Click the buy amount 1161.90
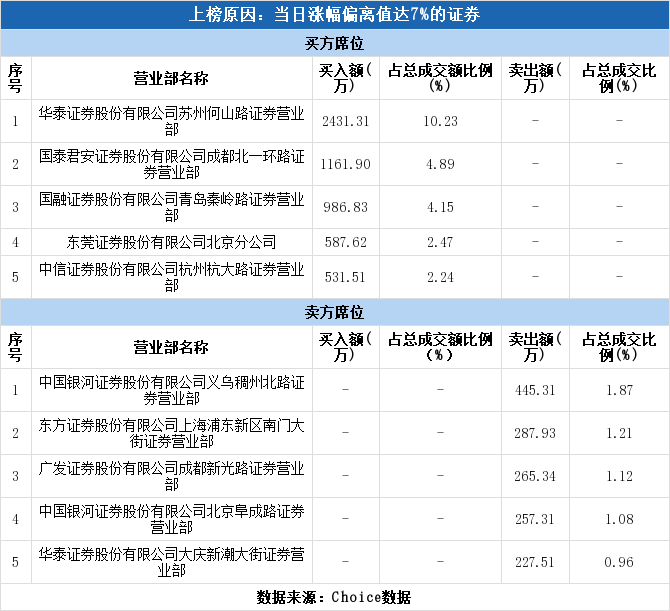This screenshot has width=670, height=611. (x=346, y=164)
